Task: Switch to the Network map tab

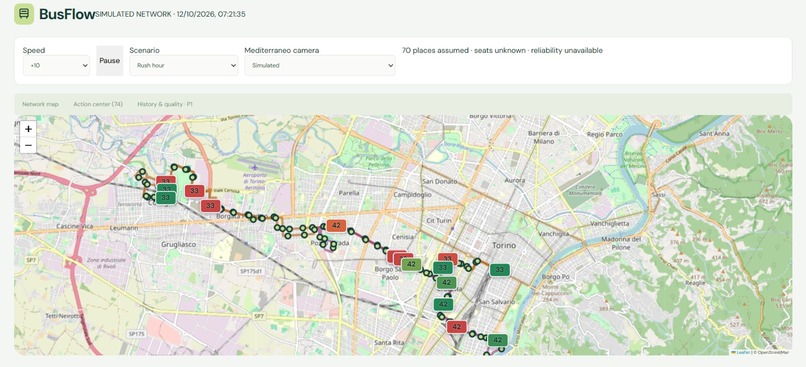Action: (40, 104)
